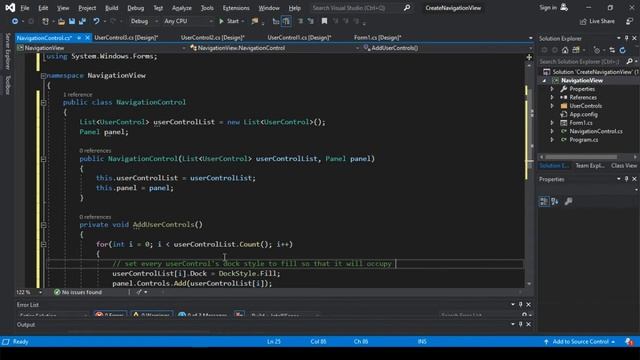Close the Properties panel

point(634,179)
